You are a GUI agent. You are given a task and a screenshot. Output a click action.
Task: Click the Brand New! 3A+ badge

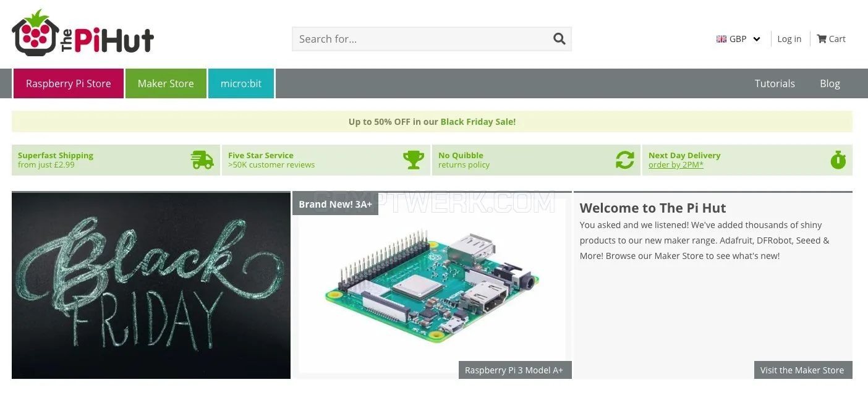pyautogui.click(x=335, y=204)
